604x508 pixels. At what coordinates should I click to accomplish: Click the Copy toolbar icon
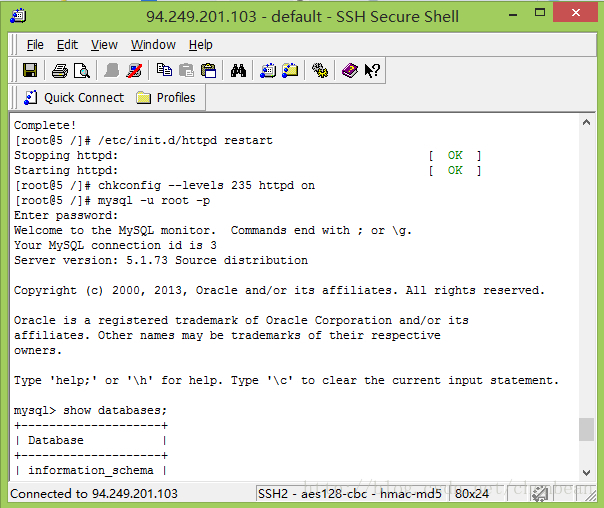coord(164,70)
